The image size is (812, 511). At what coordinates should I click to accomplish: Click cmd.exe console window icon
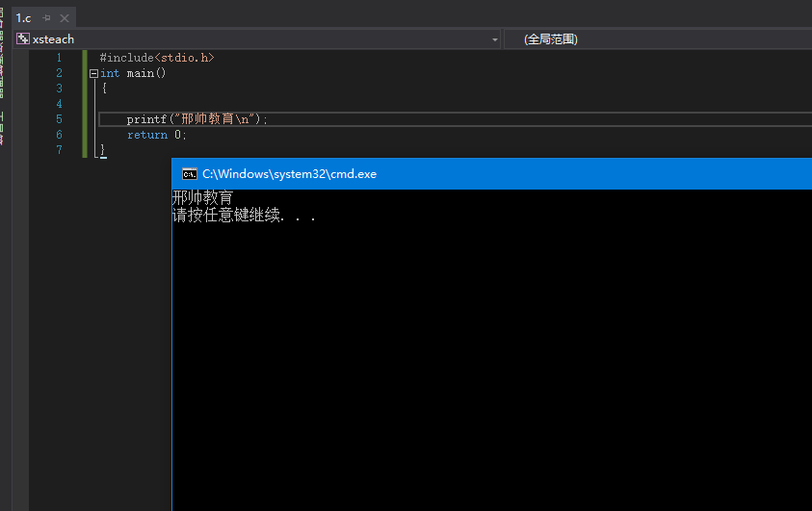pos(190,174)
